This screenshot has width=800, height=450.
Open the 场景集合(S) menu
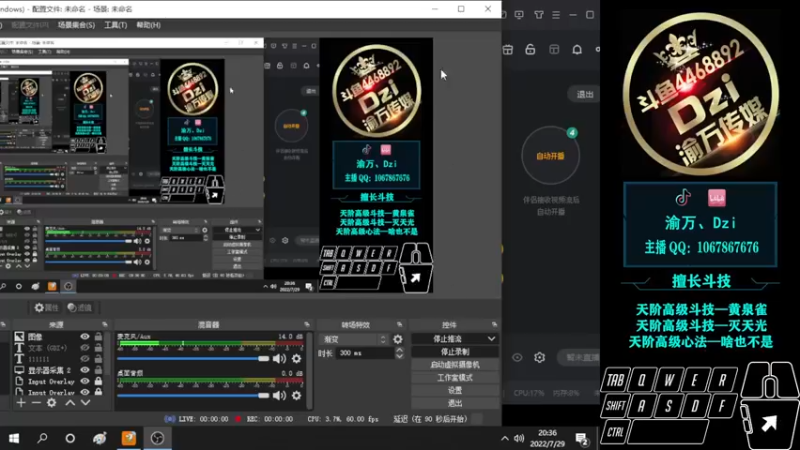[x=76, y=24]
